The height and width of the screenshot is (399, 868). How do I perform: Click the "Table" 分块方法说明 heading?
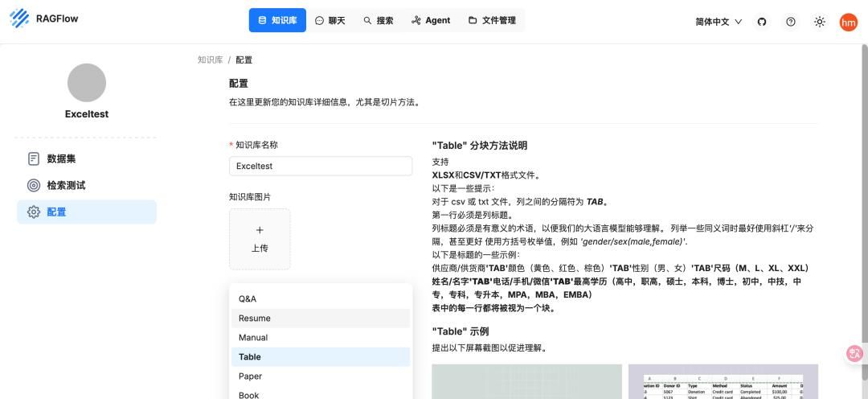point(479,146)
